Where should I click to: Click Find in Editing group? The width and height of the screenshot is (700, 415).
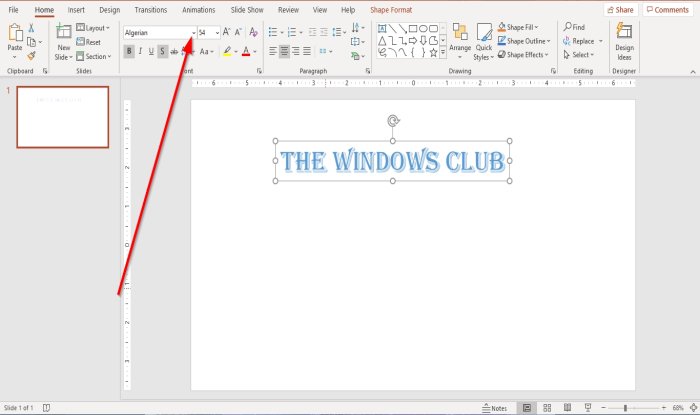(574, 27)
